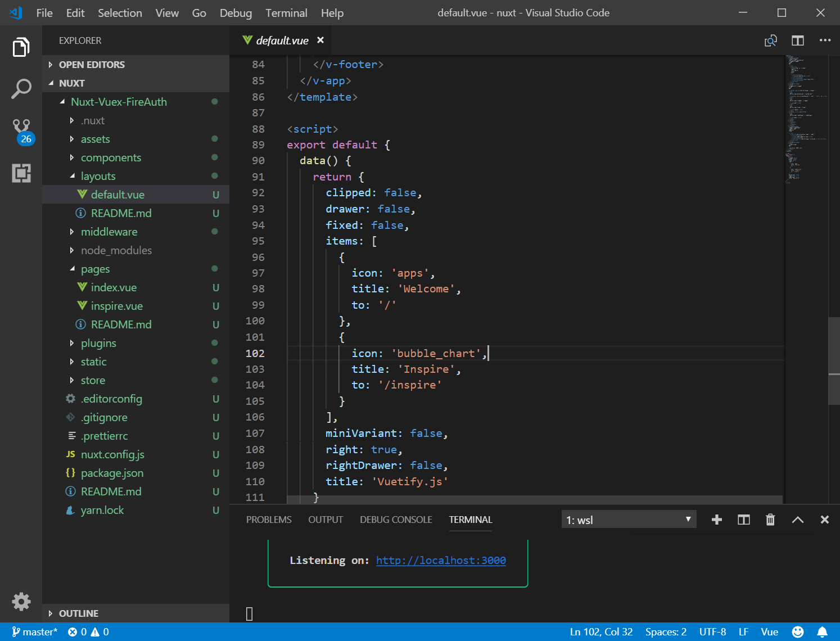The height and width of the screenshot is (641, 840).
Task: Click the More Actions ellipsis in editor
Action: [825, 40]
